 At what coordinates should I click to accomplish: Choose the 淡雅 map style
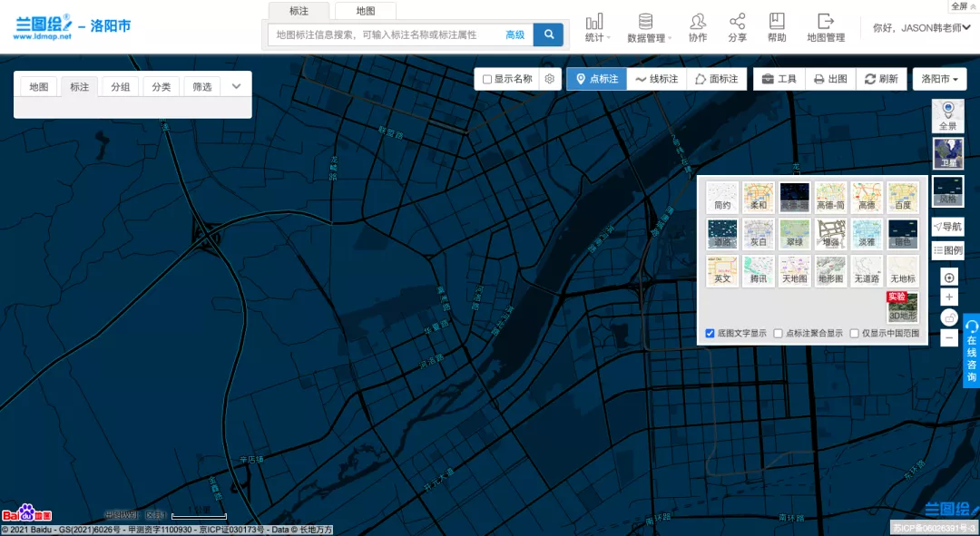pyautogui.click(x=867, y=234)
